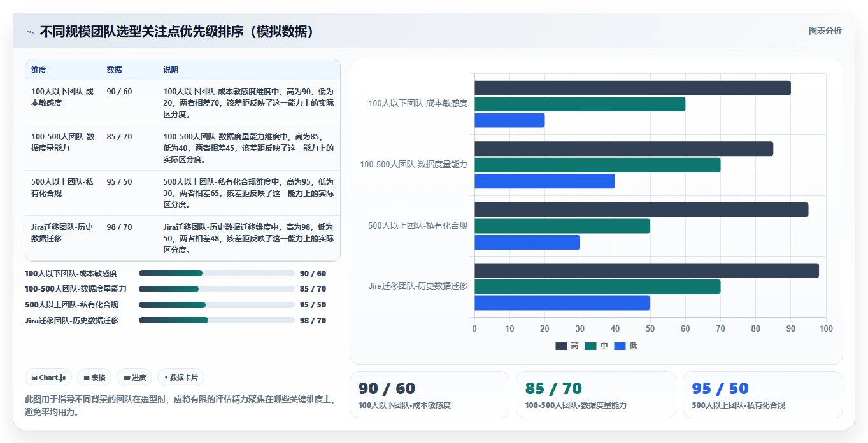Click the 图表分析 label at top right

click(825, 31)
